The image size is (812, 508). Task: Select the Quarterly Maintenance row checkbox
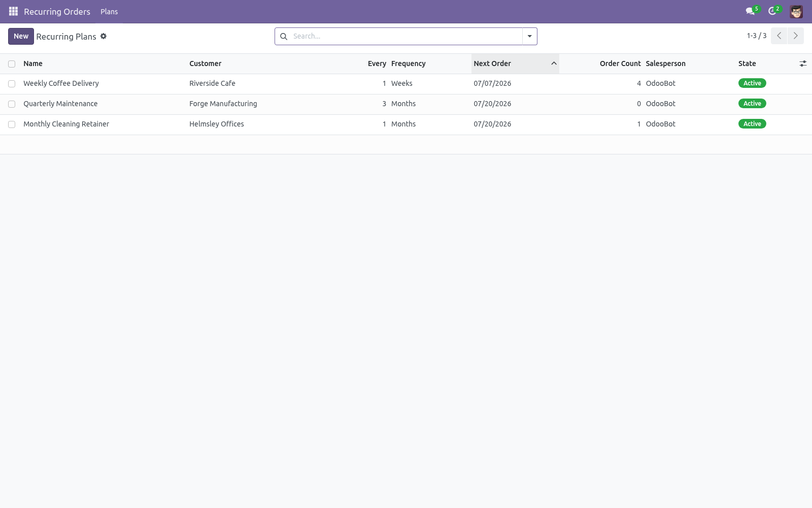(12, 104)
